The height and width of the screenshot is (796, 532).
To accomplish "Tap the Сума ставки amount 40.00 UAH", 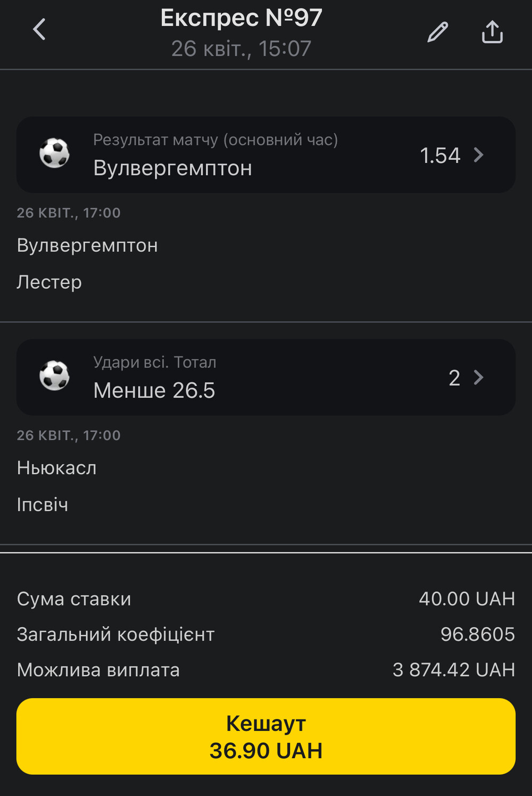I will point(467,598).
